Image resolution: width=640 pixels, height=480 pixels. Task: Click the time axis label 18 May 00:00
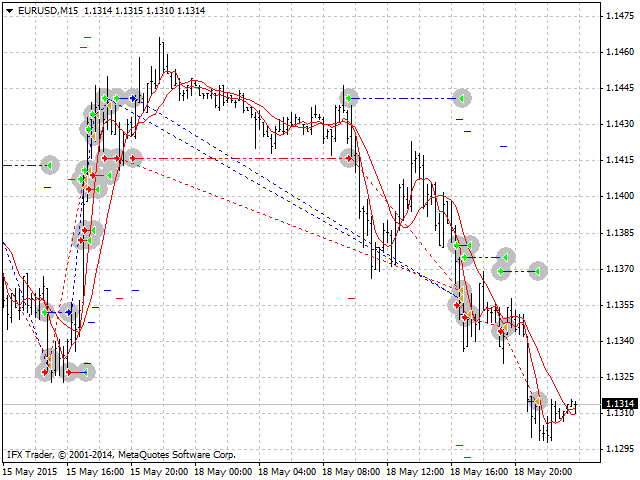[223, 472]
